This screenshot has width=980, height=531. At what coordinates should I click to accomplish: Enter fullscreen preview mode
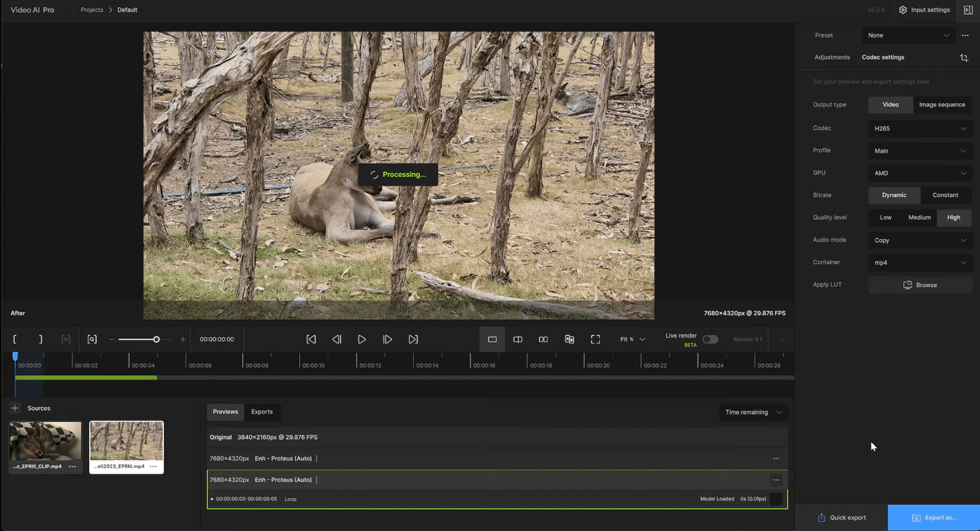[595, 339]
